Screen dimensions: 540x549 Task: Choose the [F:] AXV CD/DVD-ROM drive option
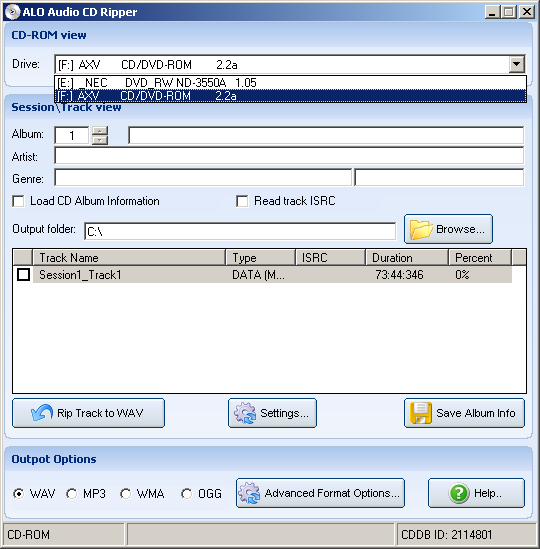point(290,96)
